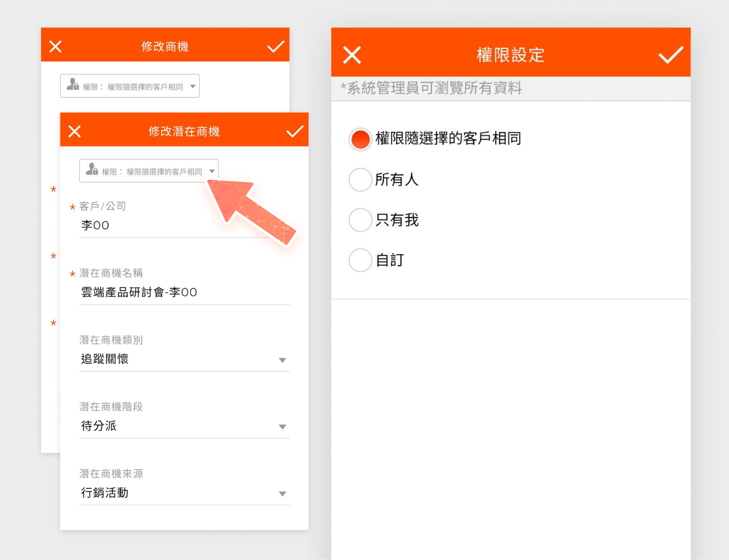This screenshot has height=560, width=729.
Task: Save 修改潛在商機 using the checkmark icon
Action: [x=294, y=132]
